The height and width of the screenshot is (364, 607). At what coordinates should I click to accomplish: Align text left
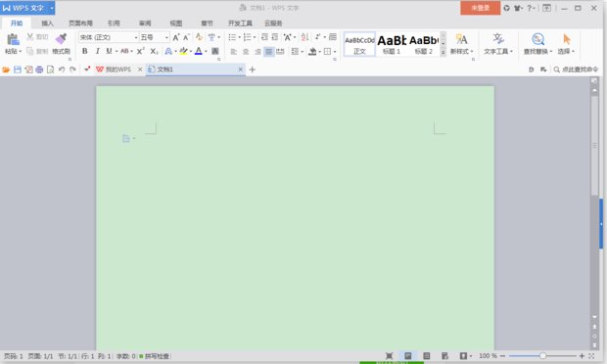click(233, 51)
